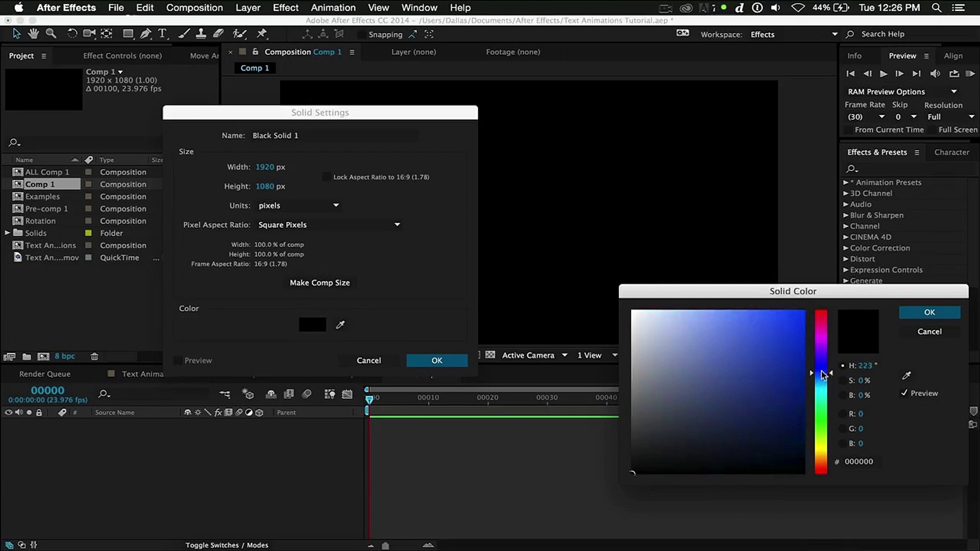Switch to the Character tab
This screenshot has width=980, height=551.
coord(951,152)
